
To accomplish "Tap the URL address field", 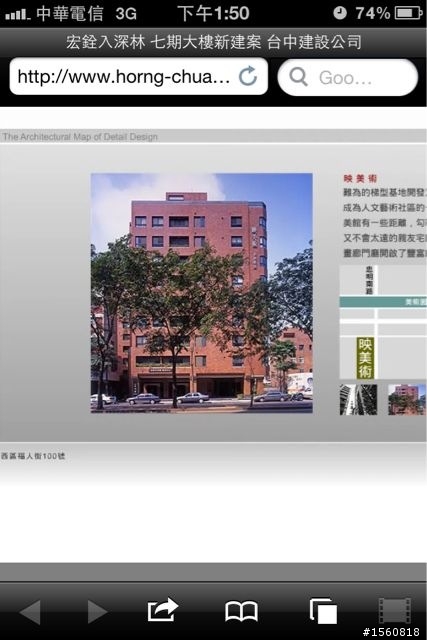I will pyautogui.click(x=138, y=76).
